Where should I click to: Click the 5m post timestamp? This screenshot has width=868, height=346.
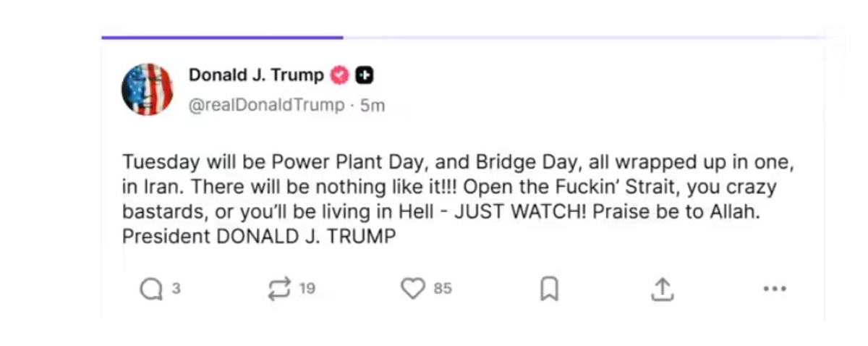tap(373, 105)
